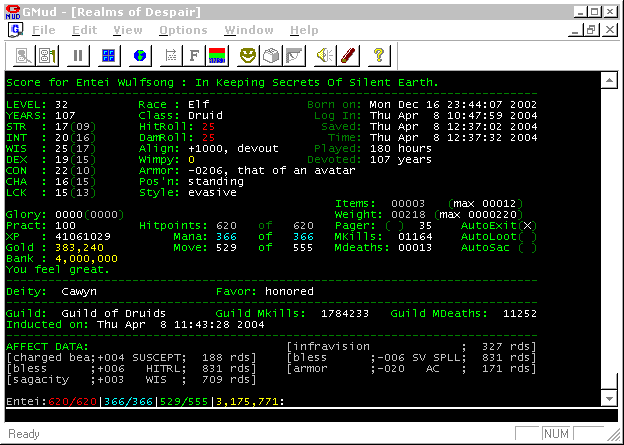This screenshot has width=624, height=445.
Task: Click the AutoLoot flag text
Action: click(x=498, y=236)
